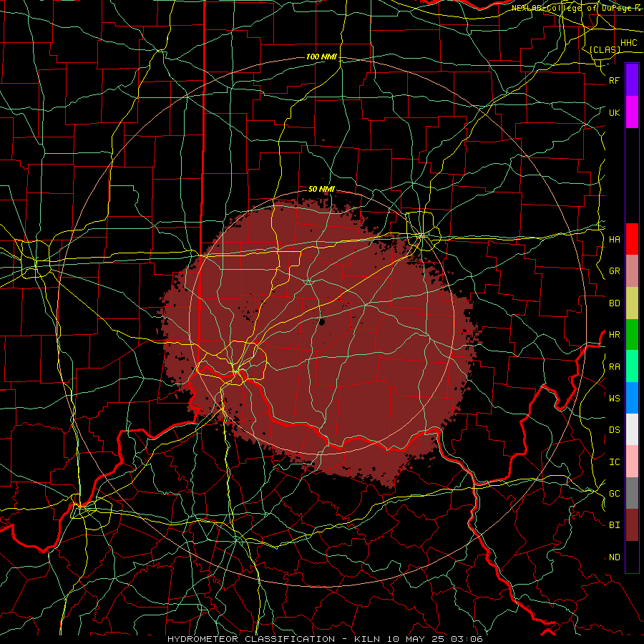Click the NEXLAB College of DuPage credit text
The height and width of the screenshot is (644, 644).
click(575, 8)
